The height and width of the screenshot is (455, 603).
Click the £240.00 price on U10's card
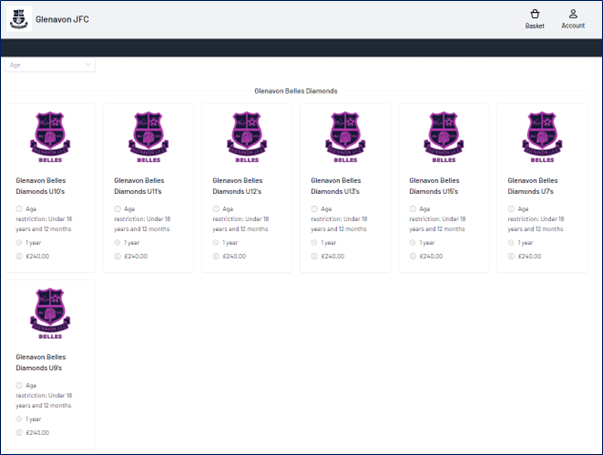[38, 256]
